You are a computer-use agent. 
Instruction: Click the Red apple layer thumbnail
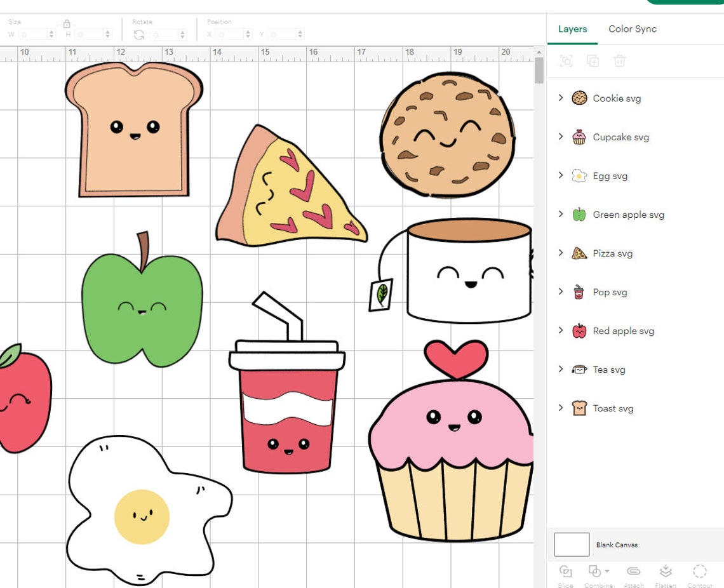point(579,330)
